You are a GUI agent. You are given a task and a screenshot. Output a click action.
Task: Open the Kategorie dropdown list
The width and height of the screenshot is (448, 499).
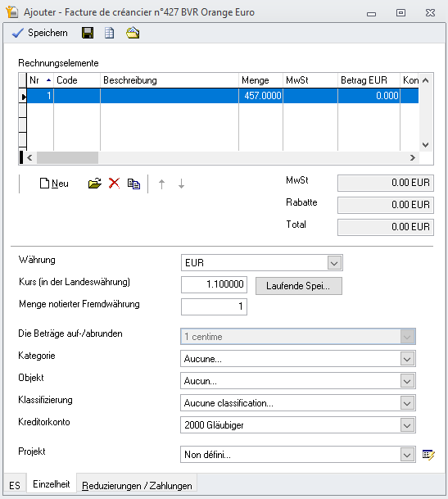[x=407, y=359]
